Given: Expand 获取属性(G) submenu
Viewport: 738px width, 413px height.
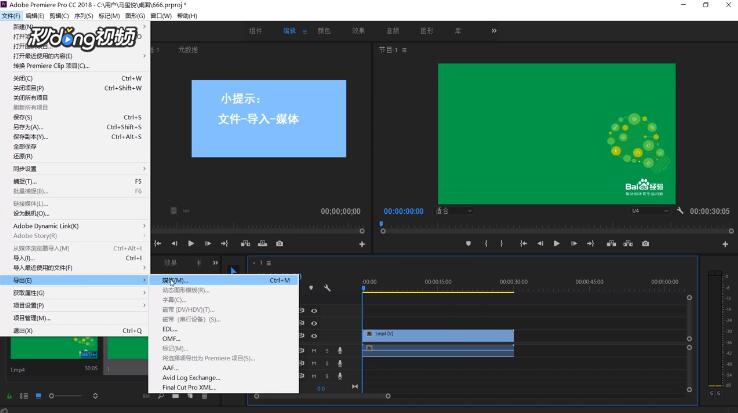Looking at the screenshot, I should click(75, 293).
